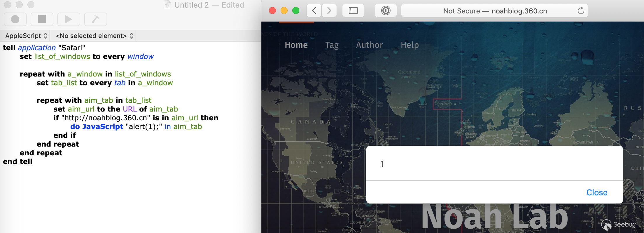Viewport: 644px width, 233px height.
Task: Compile the script with the hammer icon
Action: click(x=96, y=19)
